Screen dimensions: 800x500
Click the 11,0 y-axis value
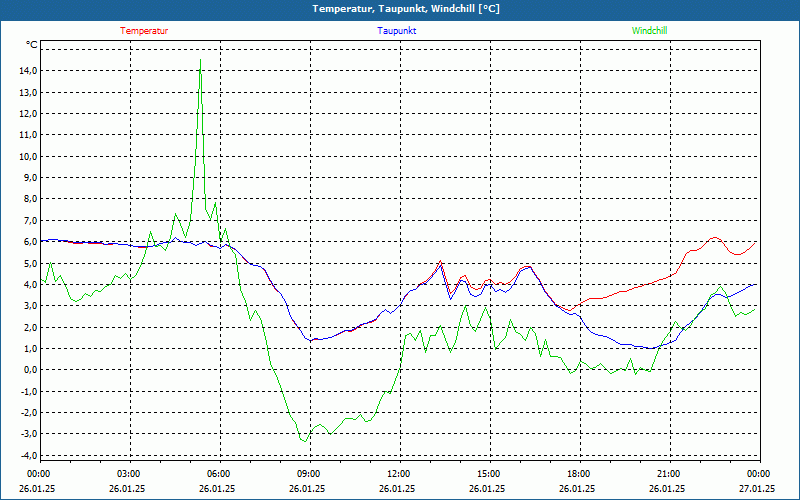(x=28, y=135)
